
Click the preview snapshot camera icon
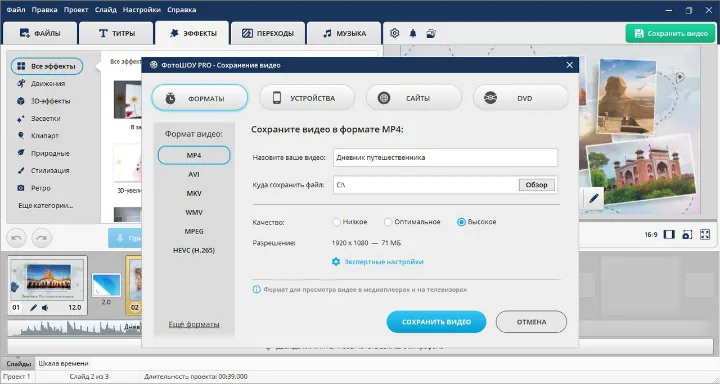687,235
